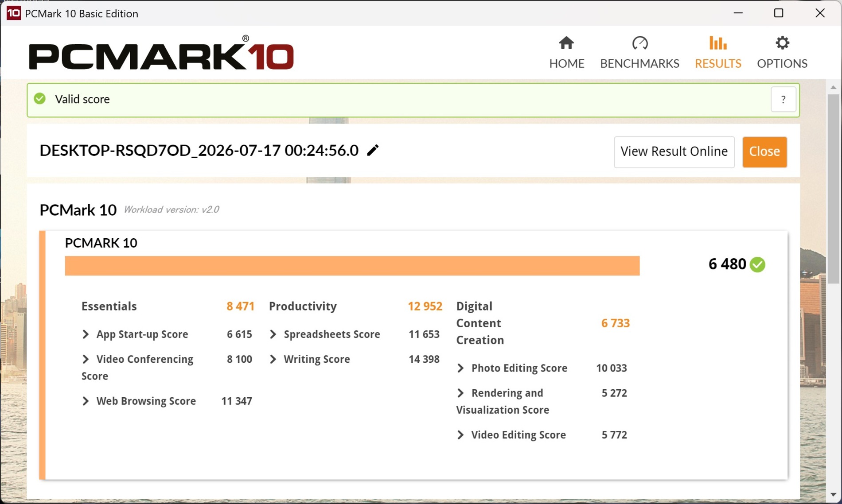Click the Digital Content Creation heading
Screen dimensions: 842x504
click(480, 323)
